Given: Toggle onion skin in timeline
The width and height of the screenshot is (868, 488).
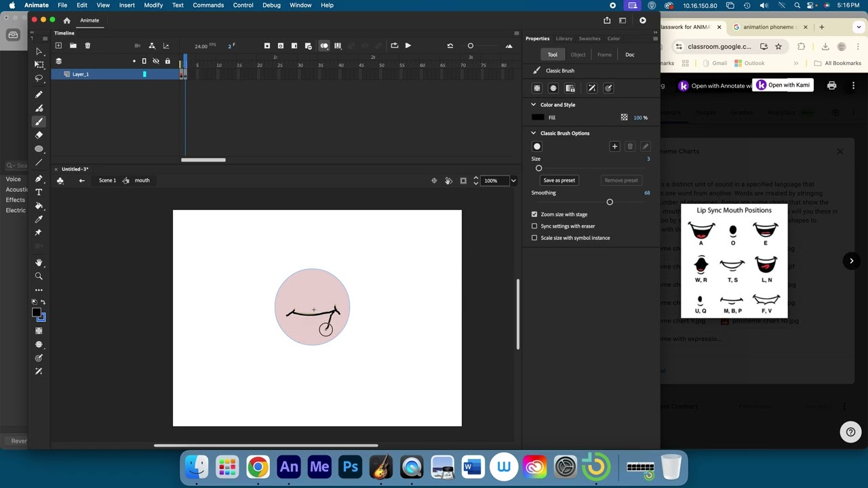Looking at the screenshot, I should click(324, 45).
